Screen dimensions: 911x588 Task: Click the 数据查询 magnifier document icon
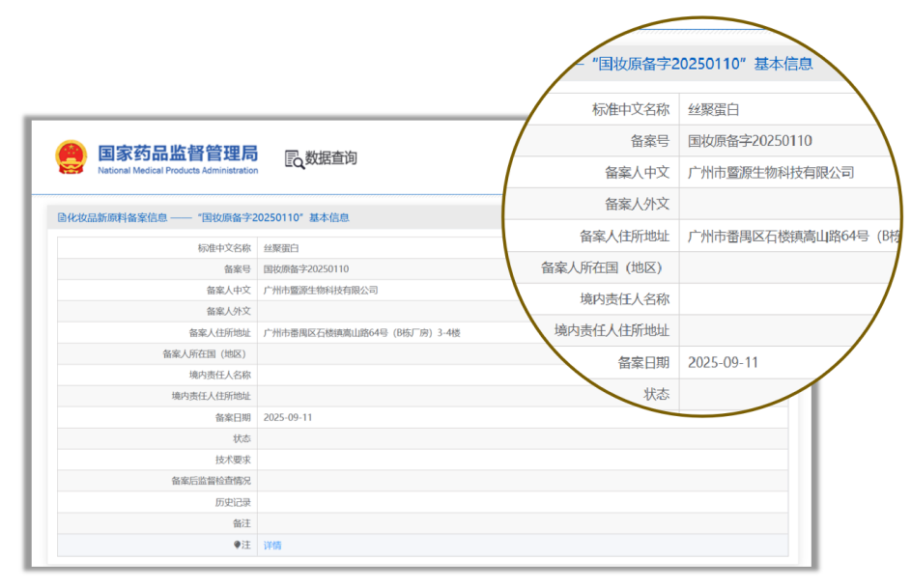coord(295,158)
